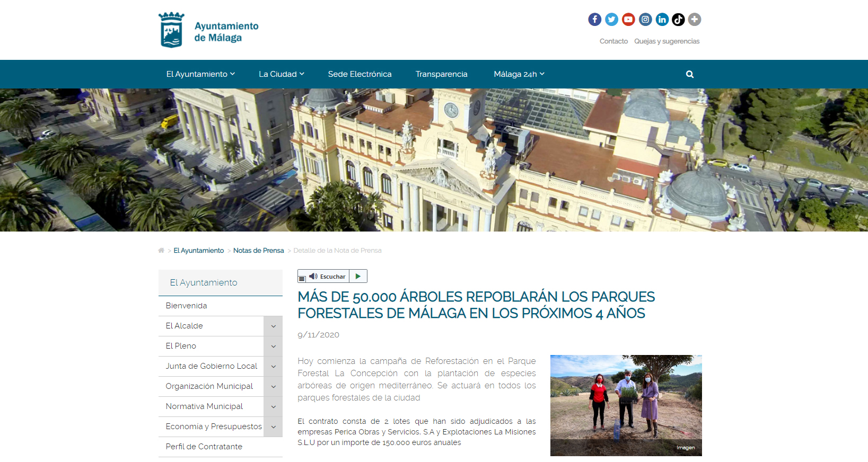The height and width of the screenshot is (462, 868).
Task: Expand Junta de Gobierno Local chevron
Action: click(x=273, y=367)
